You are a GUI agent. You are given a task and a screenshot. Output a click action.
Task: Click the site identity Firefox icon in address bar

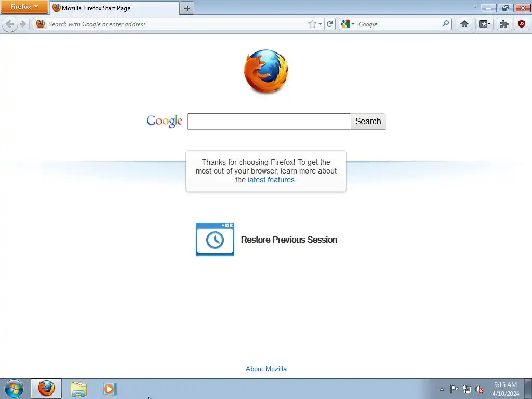(41, 24)
